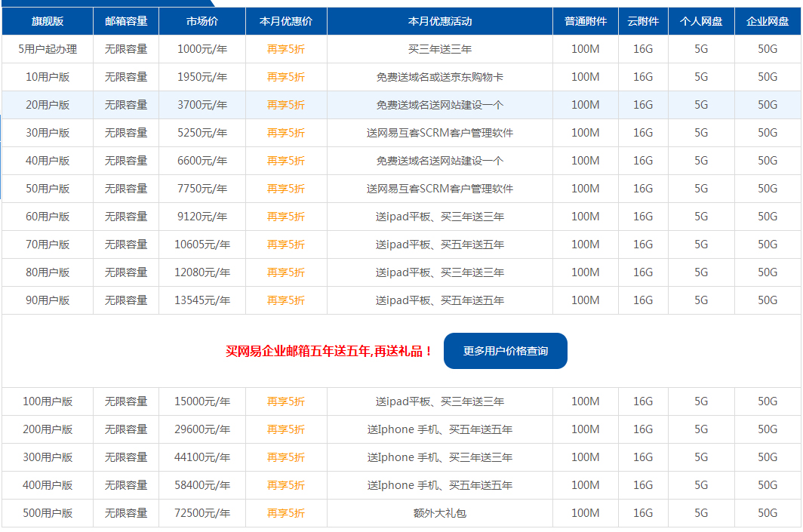The height and width of the screenshot is (532, 803).
Task: Click 免费送域名送网站建设一个 in the 20用户版 row
Action: [x=440, y=105]
